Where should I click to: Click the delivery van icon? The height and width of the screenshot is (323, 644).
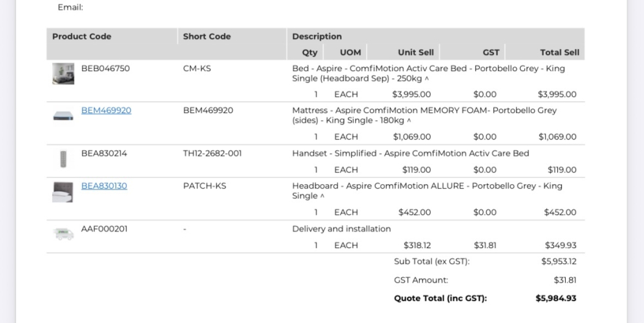pyautogui.click(x=64, y=234)
